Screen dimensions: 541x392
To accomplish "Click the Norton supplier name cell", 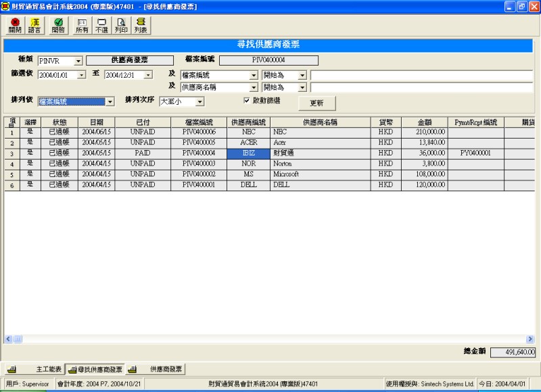I will [320, 164].
